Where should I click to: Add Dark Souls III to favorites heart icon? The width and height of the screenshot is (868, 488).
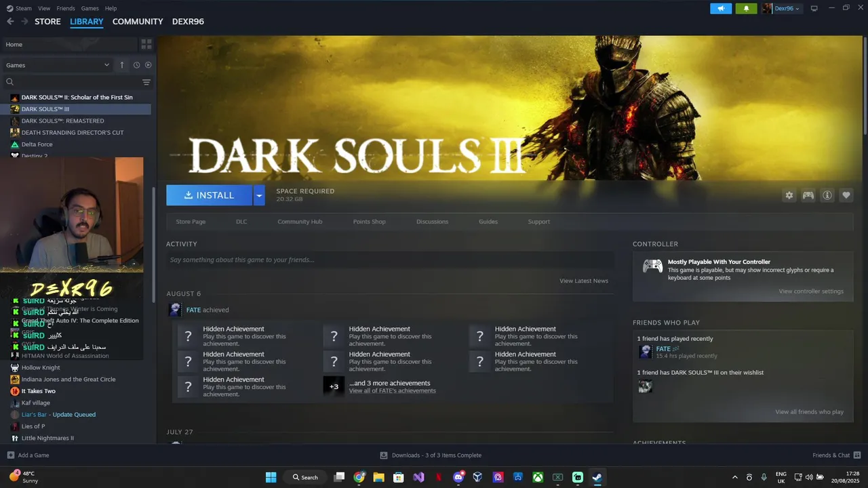pos(846,195)
